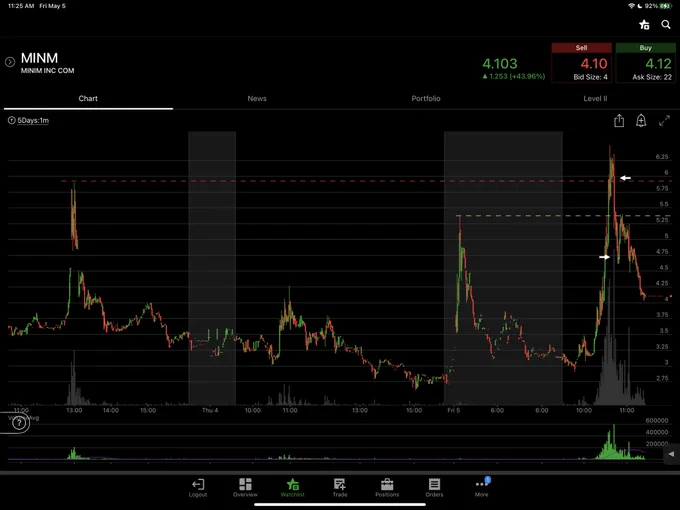
Task: Open the help question mark button
Action: coord(19,423)
